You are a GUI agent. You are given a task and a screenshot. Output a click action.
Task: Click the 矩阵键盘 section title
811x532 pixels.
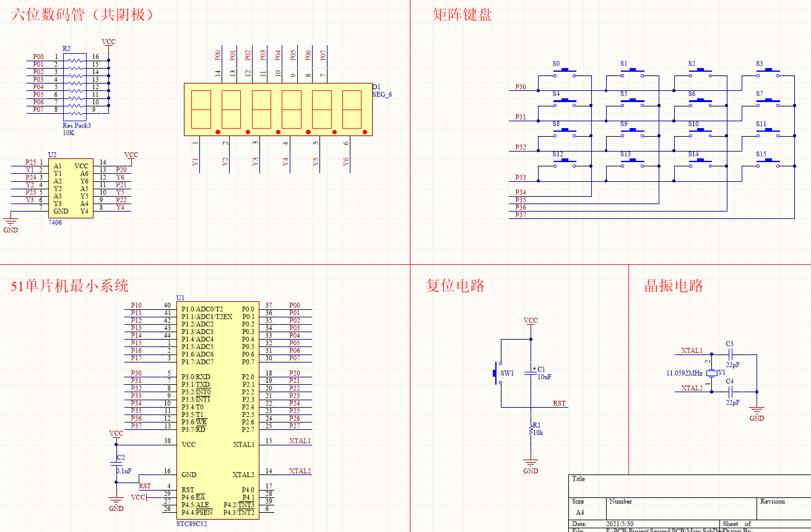tap(462, 15)
